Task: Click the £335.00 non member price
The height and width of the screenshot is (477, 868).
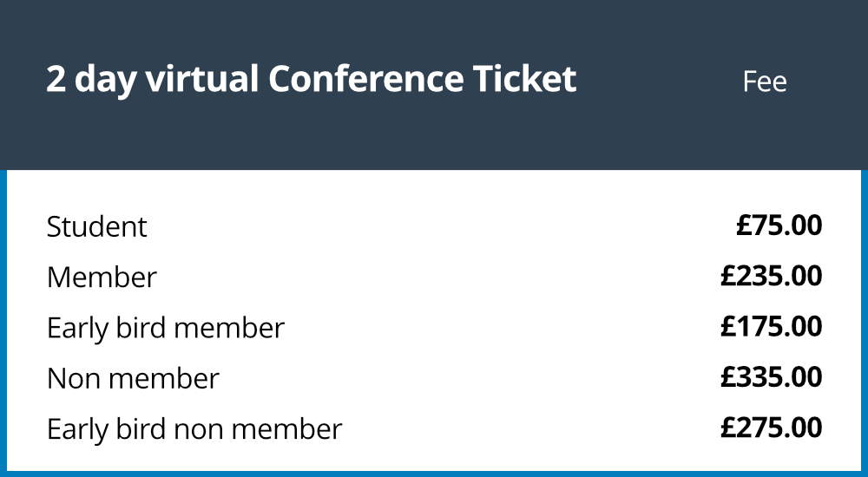Action: (x=771, y=377)
